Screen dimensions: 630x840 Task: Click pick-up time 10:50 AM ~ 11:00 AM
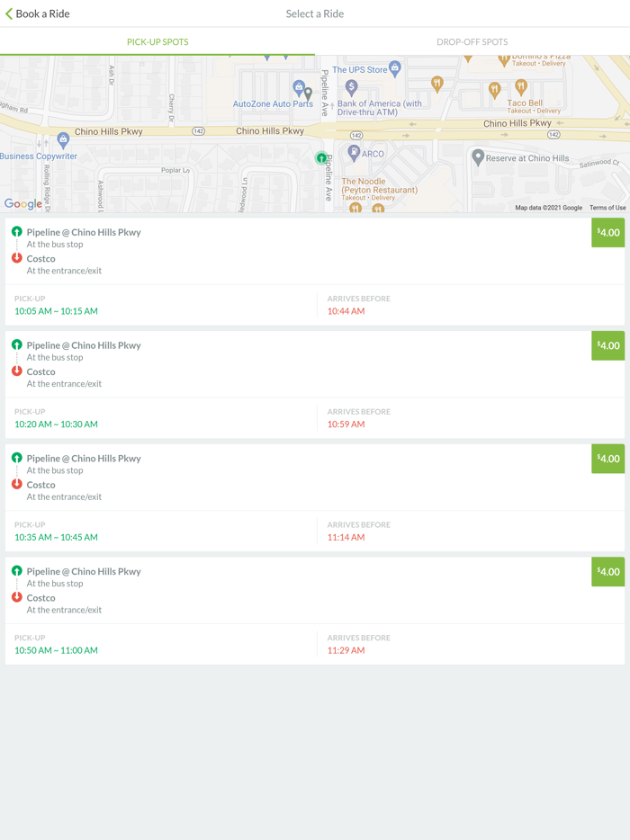(x=57, y=650)
